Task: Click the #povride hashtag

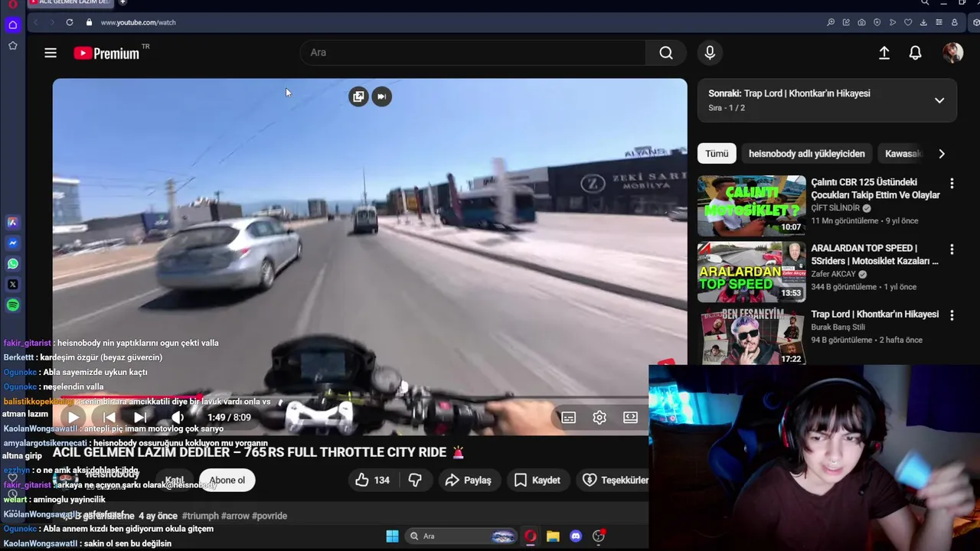Action: pyautogui.click(x=269, y=516)
